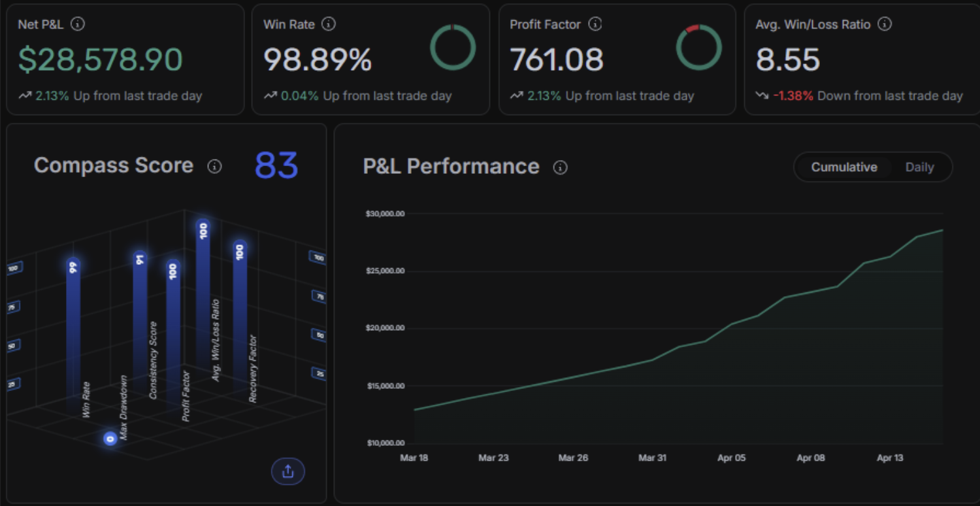
Task: Click the upward trend arrow in Win Rate card
Action: 270,96
